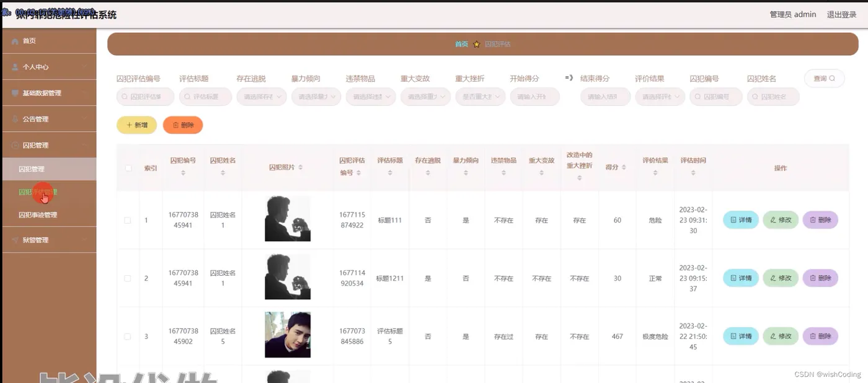Expand 狱警管理 using its chevron arrow

coord(85,240)
